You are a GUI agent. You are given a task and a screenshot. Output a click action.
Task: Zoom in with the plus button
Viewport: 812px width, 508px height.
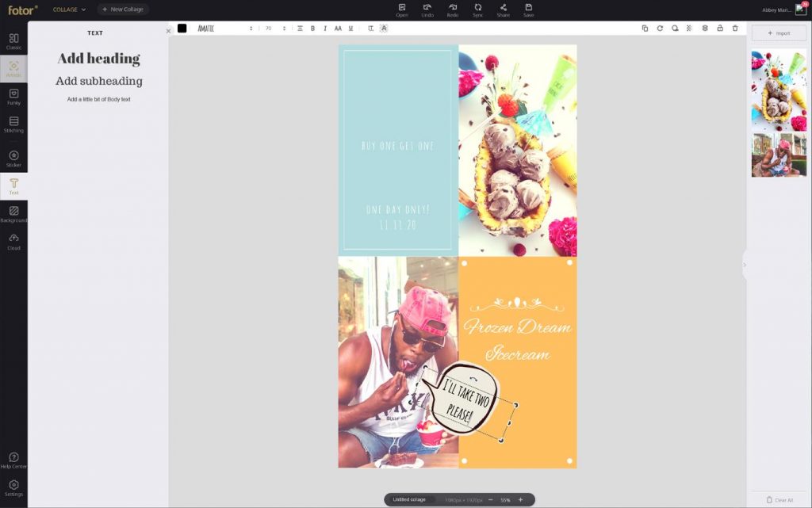[x=520, y=500]
